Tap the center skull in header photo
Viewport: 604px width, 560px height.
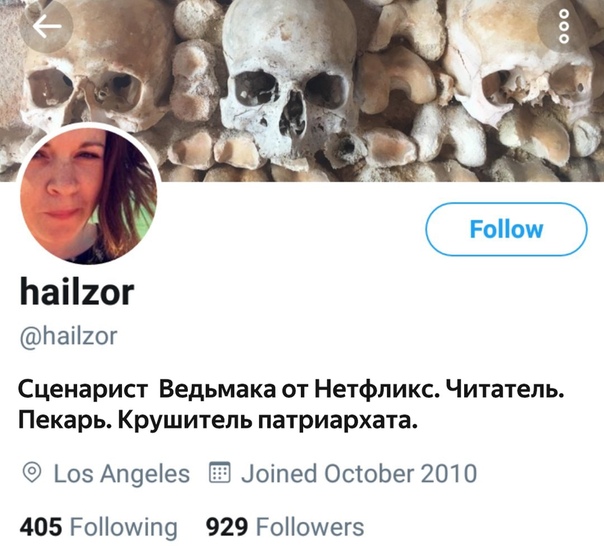(x=290, y=83)
